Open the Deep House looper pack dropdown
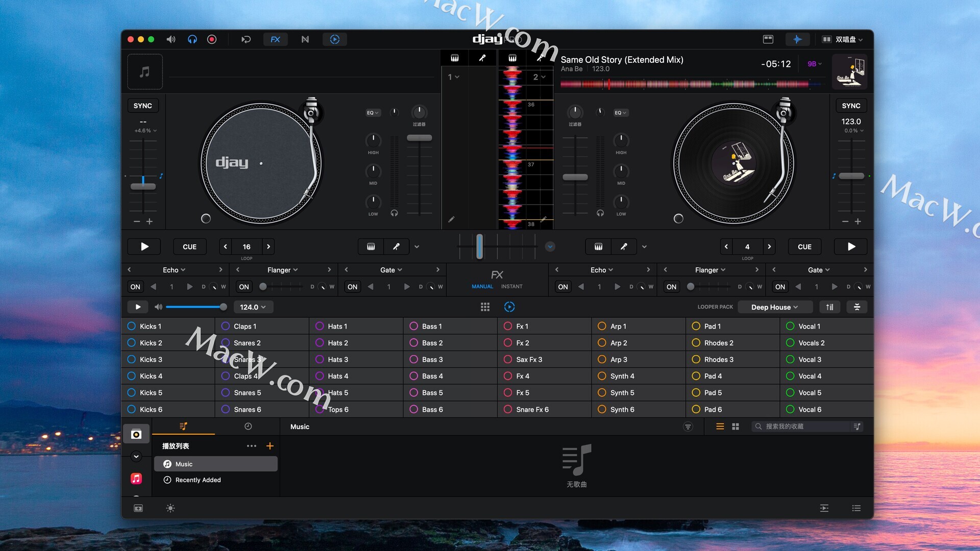This screenshot has width=980, height=551. click(x=775, y=307)
